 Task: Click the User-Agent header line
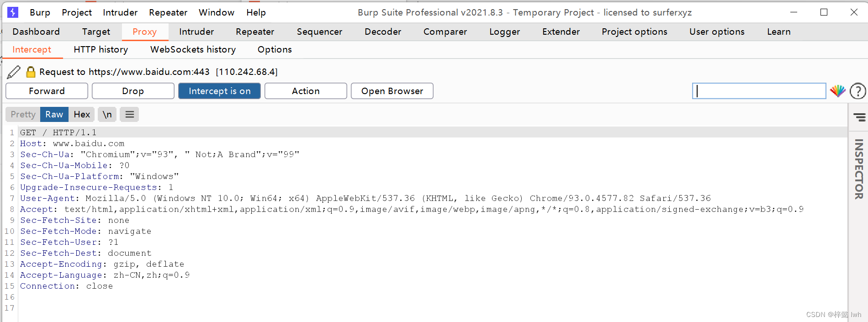(365, 198)
